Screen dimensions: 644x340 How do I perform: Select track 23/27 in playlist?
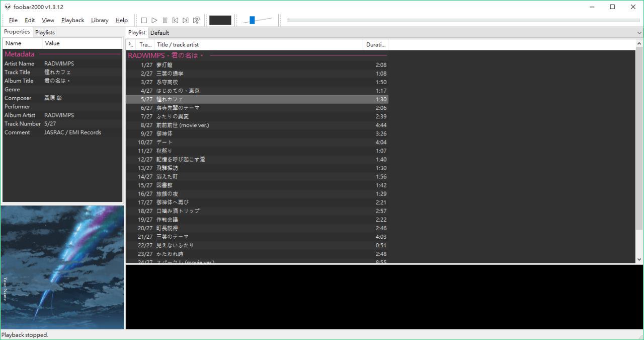pyautogui.click(x=257, y=253)
